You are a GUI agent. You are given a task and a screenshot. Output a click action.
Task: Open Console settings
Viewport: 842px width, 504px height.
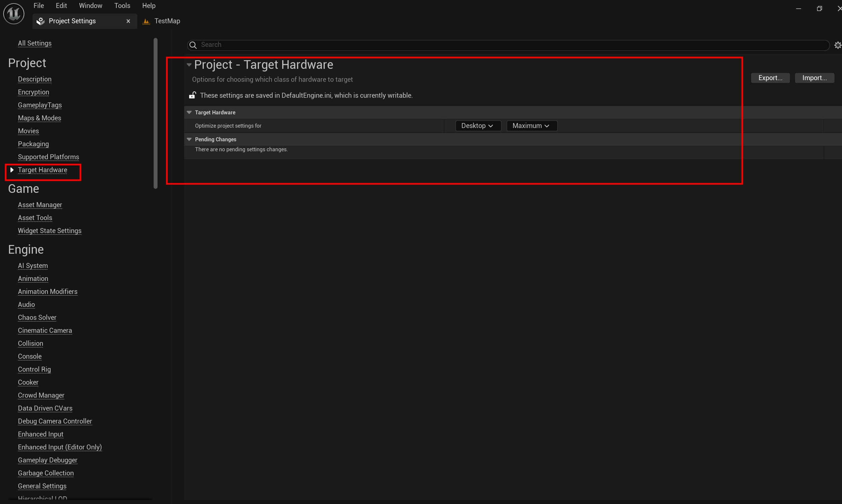(x=30, y=356)
